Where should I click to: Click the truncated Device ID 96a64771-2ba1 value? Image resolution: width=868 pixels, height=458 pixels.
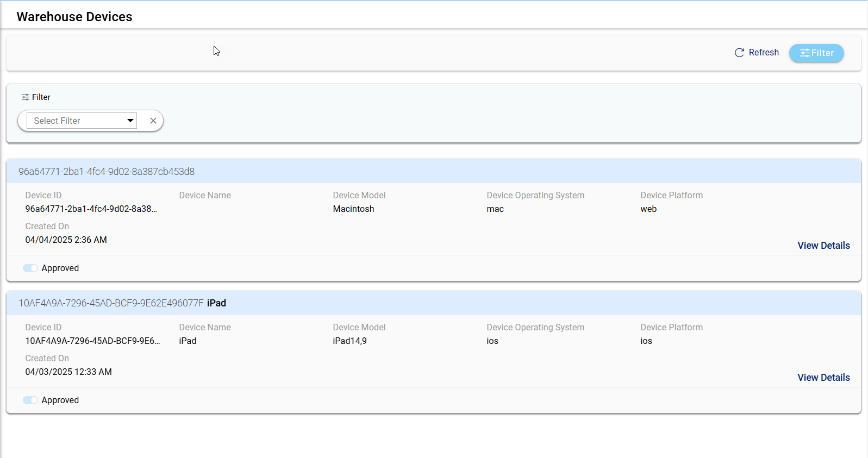point(91,209)
